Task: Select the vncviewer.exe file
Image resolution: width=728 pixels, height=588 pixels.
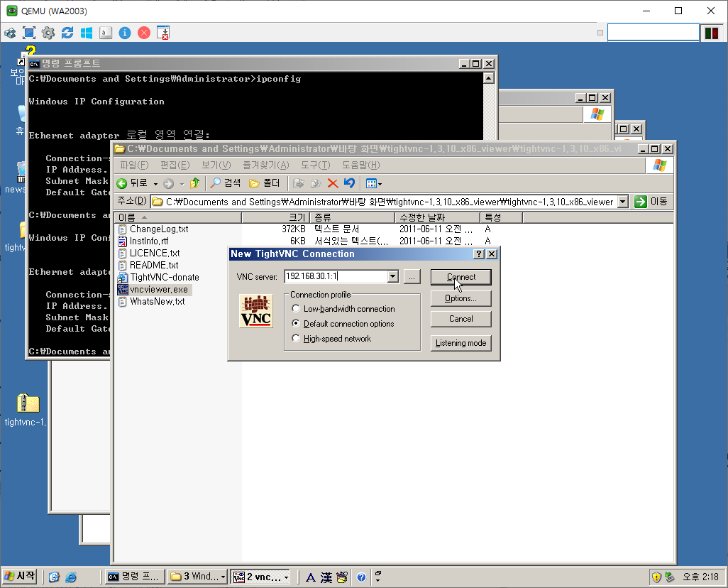Action: point(154,290)
